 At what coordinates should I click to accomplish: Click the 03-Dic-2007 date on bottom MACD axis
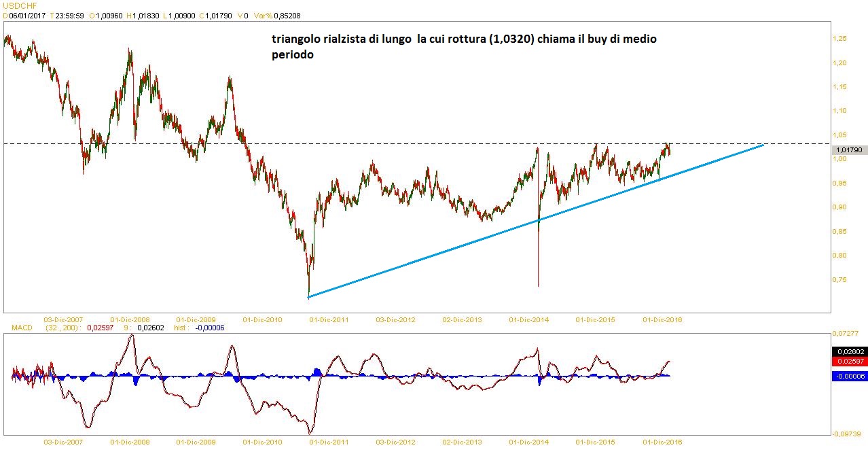pyautogui.click(x=63, y=442)
